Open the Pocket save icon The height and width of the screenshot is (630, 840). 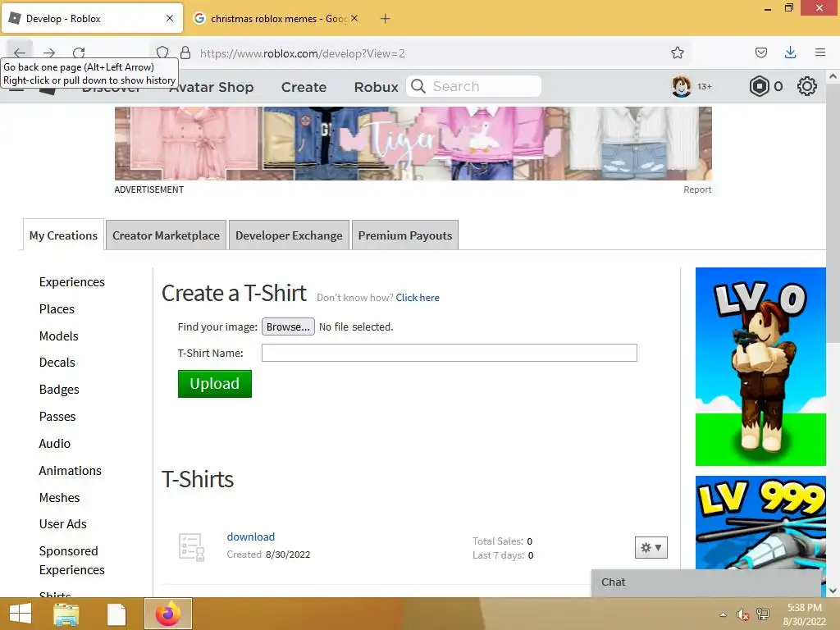[760, 52]
